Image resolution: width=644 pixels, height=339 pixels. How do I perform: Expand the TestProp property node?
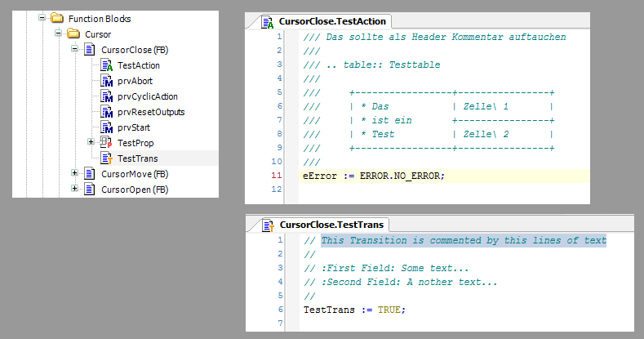[91, 143]
